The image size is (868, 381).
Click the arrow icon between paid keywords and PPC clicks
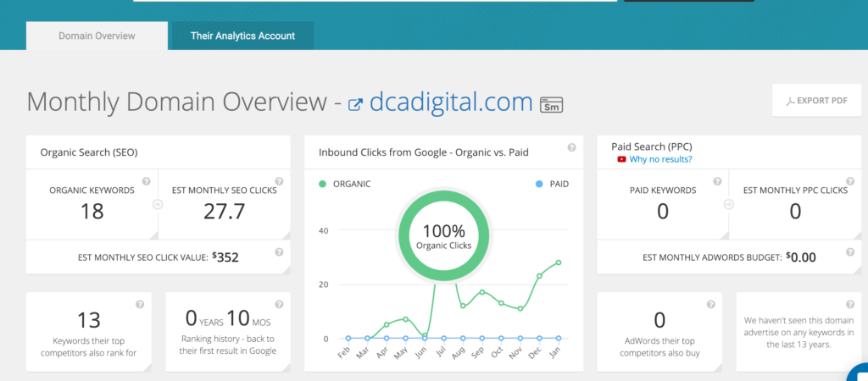(729, 205)
